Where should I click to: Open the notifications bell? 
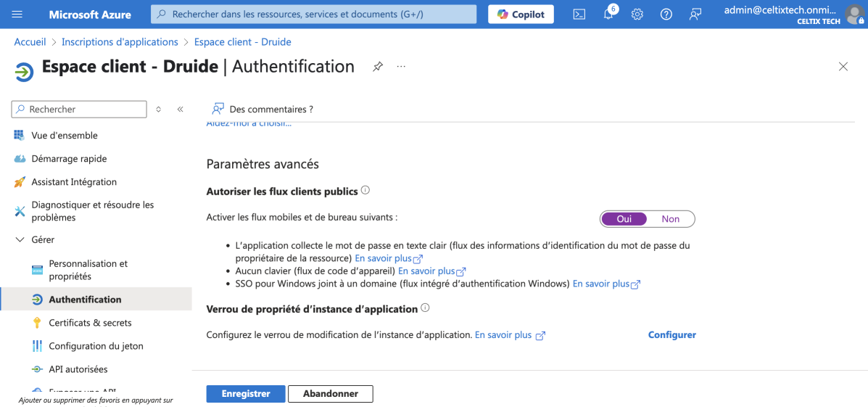pyautogui.click(x=608, y=15)
